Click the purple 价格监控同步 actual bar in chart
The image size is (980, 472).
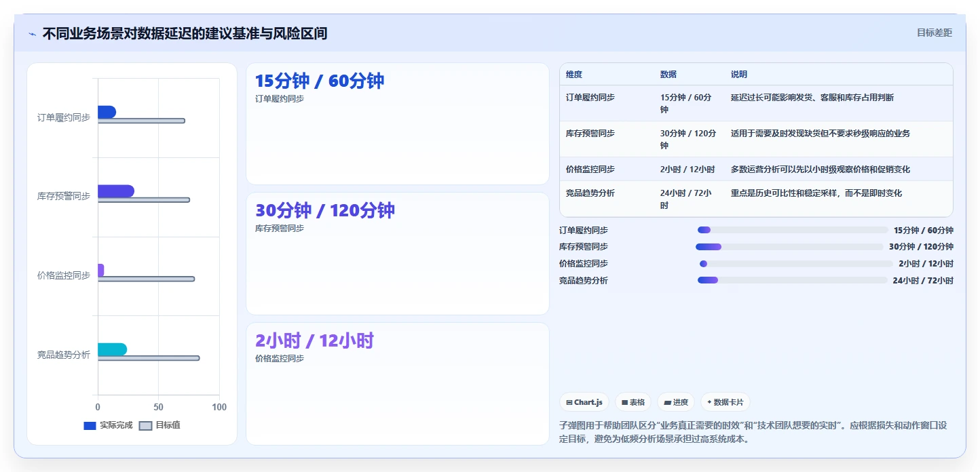(101, 270)
